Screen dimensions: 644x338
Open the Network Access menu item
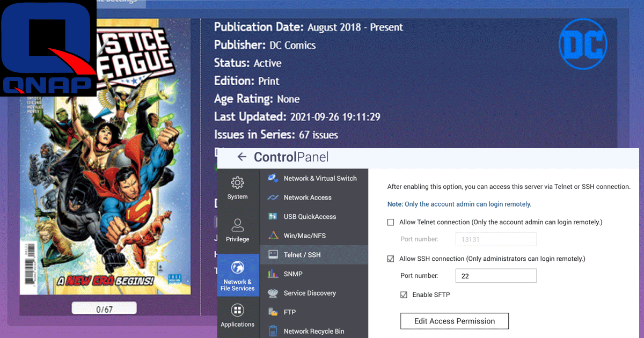tap(308, 197)
